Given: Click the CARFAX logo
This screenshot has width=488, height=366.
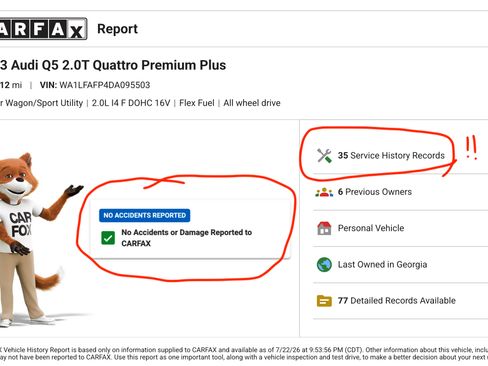Looking at the screenshot, I should click(43, 29).
